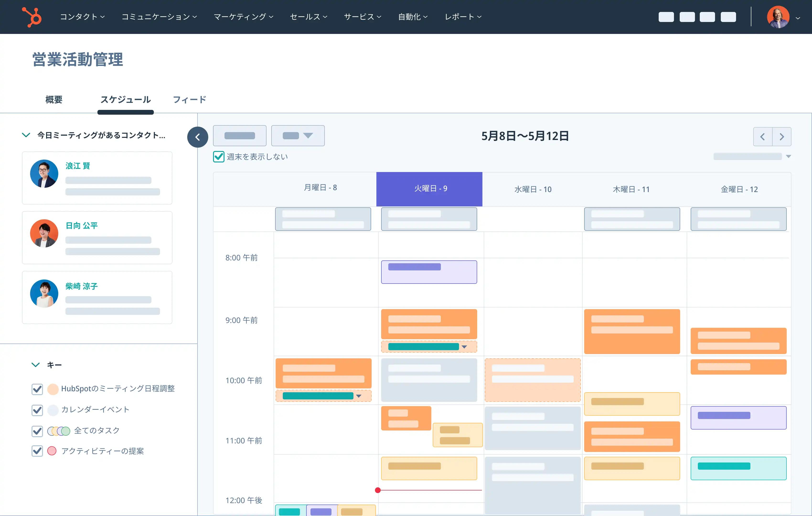Click the overlapping 全てのタスク color circles
The height and width of the screenshot is (516, 812).
pyautogui.click(x=59, y=431)
